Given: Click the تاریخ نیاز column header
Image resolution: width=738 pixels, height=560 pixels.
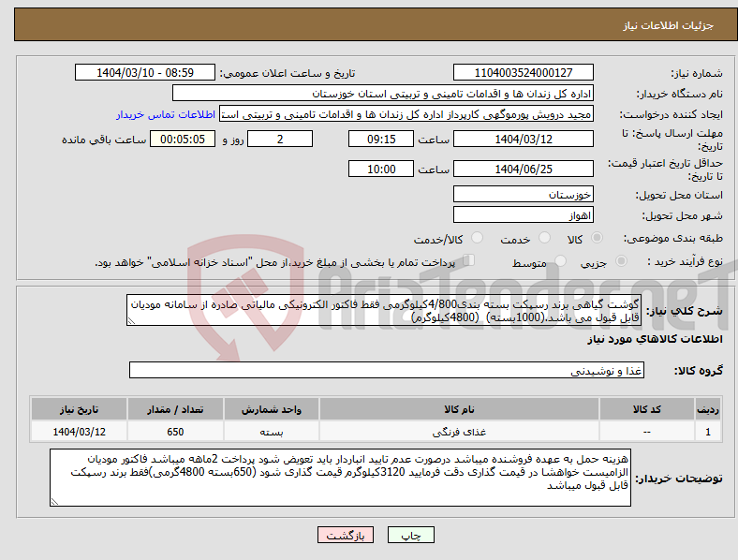Looking at the screenshot, I should pyautogui.click(x=79, y=409).
